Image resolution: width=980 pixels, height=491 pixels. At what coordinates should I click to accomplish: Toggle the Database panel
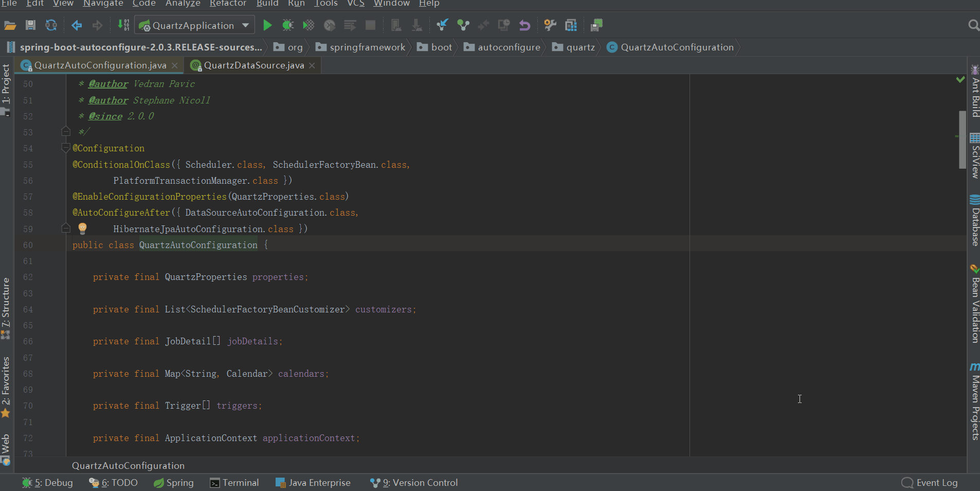coord(974,221)
